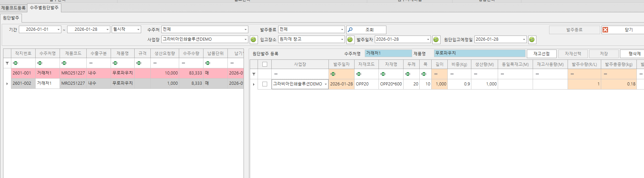644x178 pixels.
Task: Click the red X 닫기 button
Action: point(622,30)
